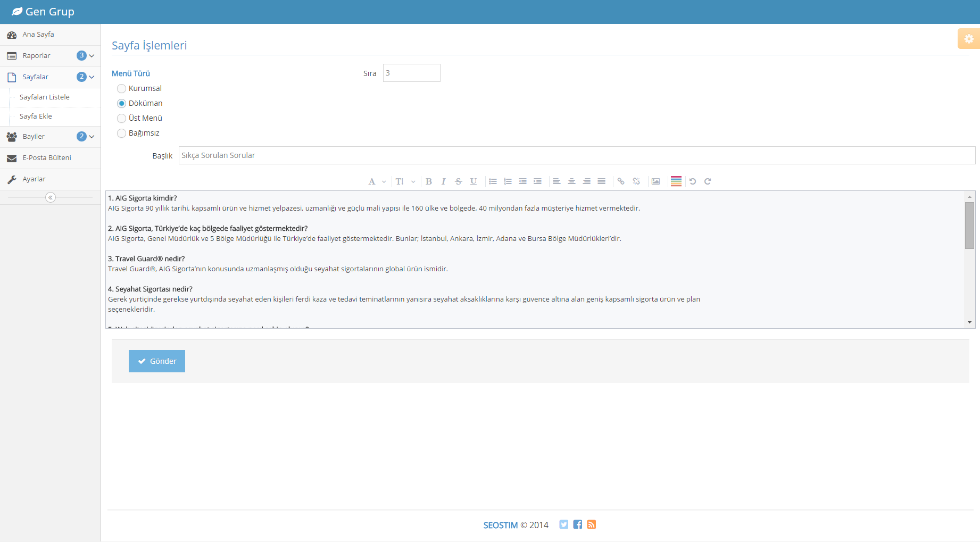Select the Döküman menu type

[x=121, y=103]
